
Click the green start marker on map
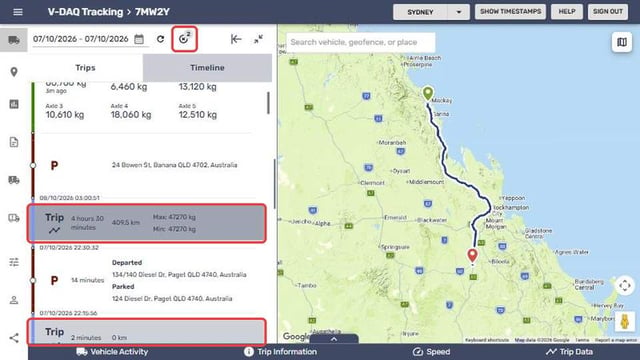[x=427, y=93]
